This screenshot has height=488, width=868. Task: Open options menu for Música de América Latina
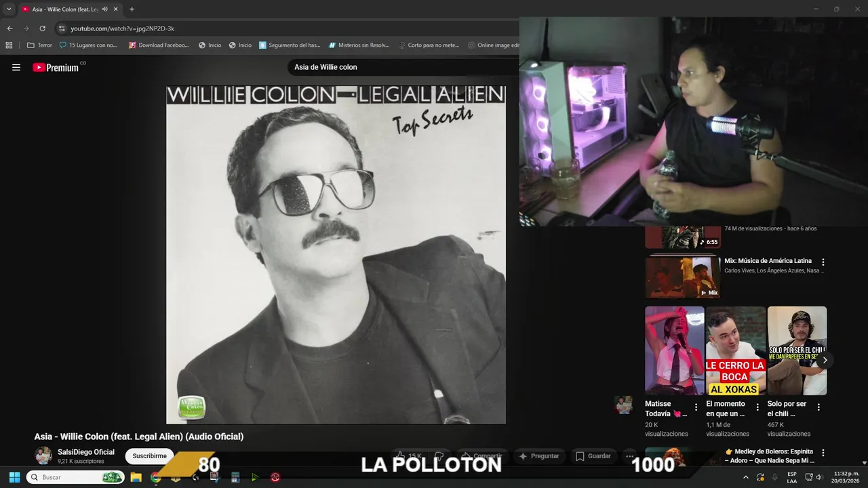pos(823,262)
